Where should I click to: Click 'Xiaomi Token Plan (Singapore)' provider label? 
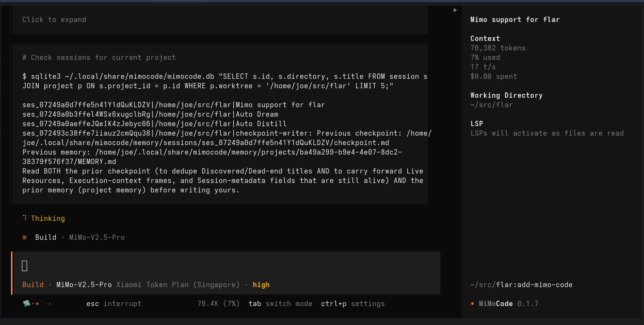[x=178, y=285]
